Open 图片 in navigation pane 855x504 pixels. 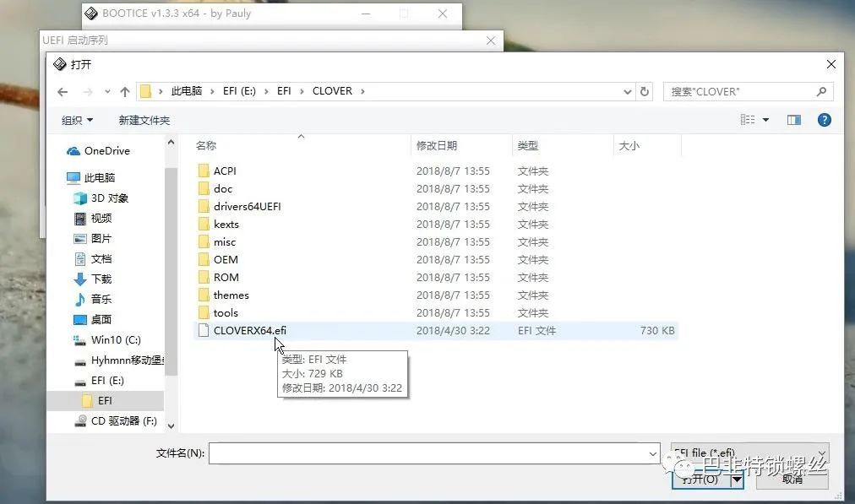(x=93, y=238)
